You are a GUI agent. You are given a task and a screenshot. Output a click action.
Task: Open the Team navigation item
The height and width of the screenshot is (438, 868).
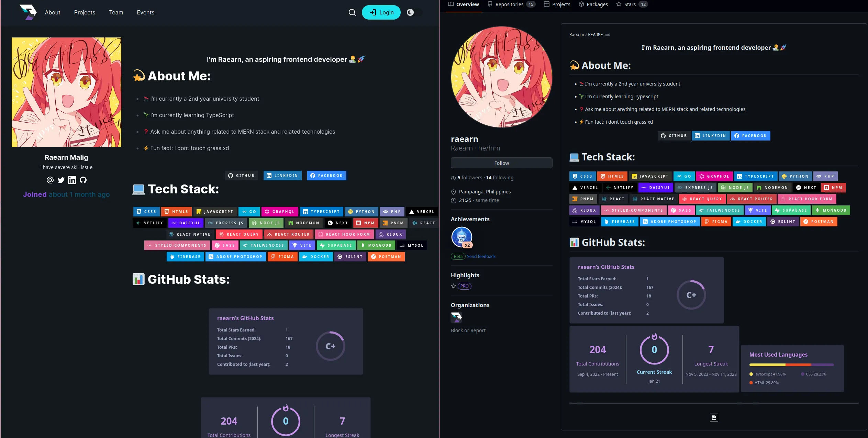click(x=116, y=12)
